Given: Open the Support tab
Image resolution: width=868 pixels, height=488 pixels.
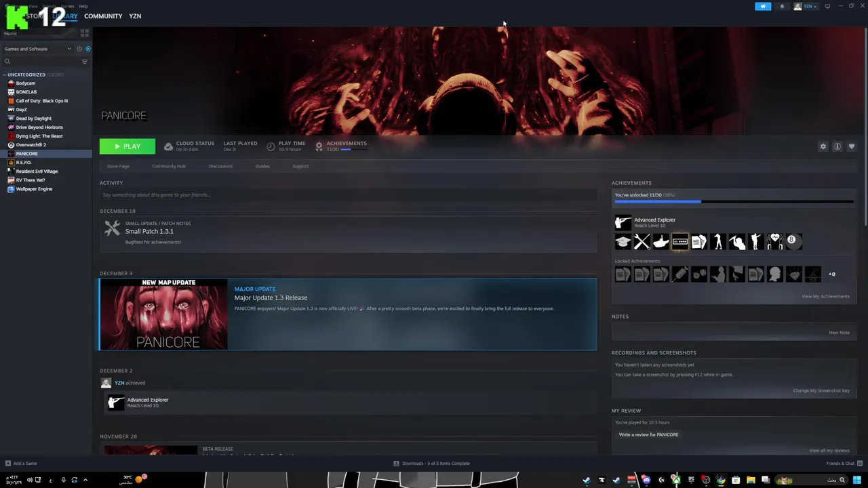Looking at the screenshot, I should (x=300, y=166).
